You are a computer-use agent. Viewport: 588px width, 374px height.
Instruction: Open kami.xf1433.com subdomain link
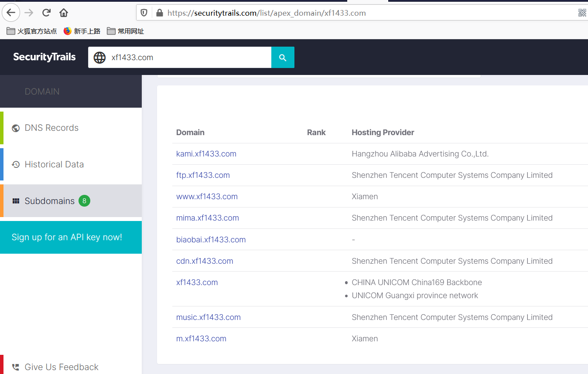(x=206, y=154)
